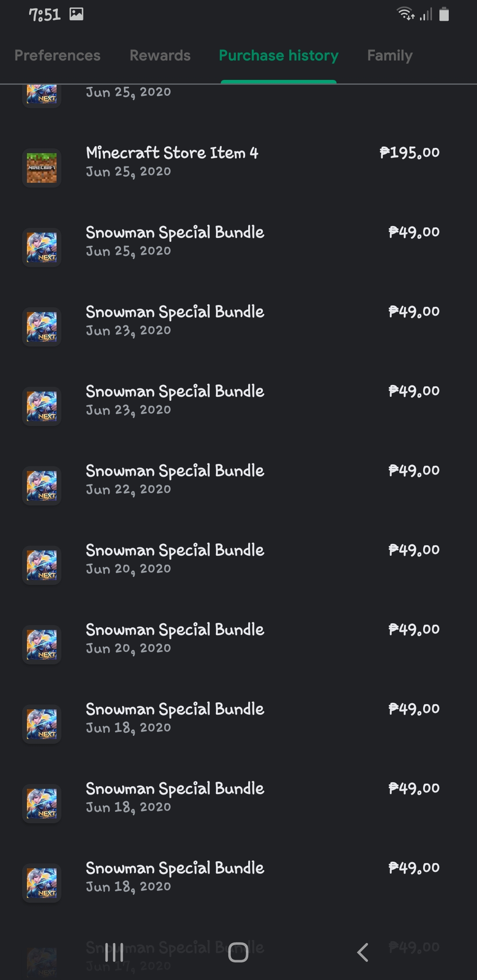
Task: Tap the mobile signal strength icon
Action: click(x=426, y=15)
